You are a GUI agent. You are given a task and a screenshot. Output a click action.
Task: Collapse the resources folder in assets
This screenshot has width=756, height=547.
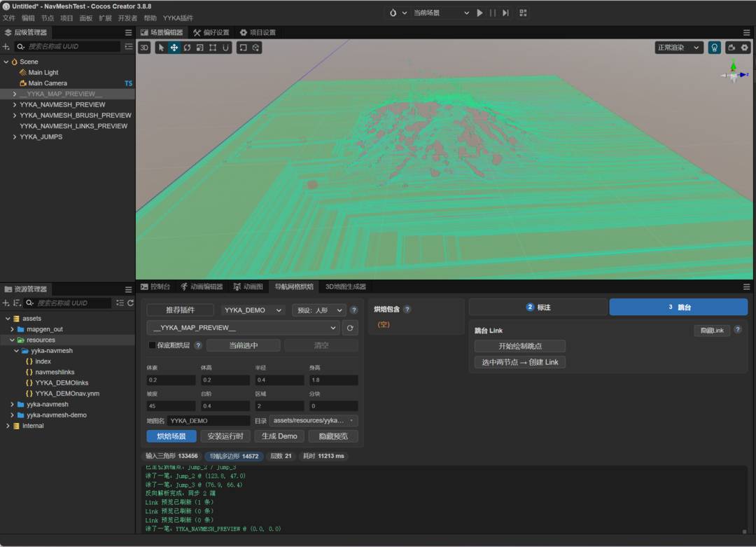tap(12, 340)
